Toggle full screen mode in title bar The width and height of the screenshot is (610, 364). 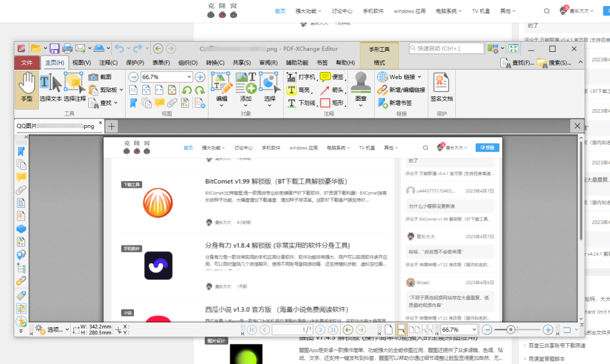[x=513, y=49]
